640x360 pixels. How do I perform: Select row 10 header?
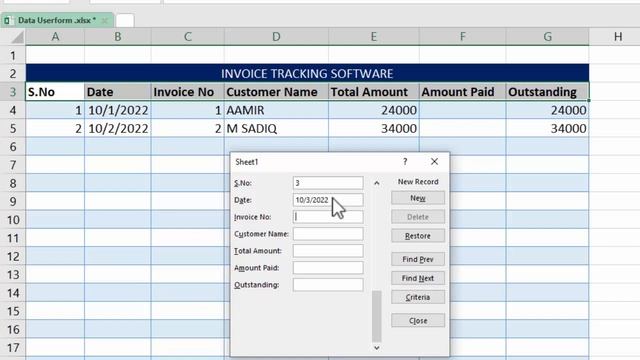pyautogui.click(x=13, y=220)
